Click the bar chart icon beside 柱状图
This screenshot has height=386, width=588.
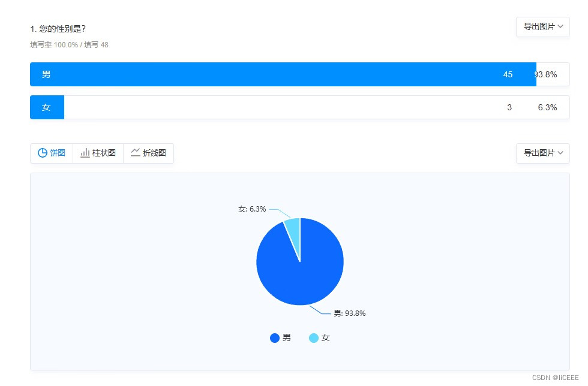(x=85, y=153)
